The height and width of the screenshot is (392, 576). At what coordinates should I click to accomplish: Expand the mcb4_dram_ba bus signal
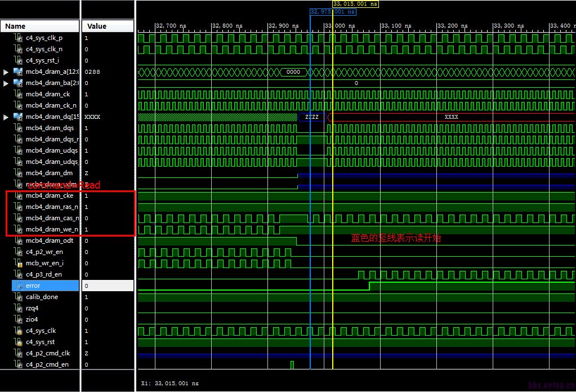click(6, 83)
